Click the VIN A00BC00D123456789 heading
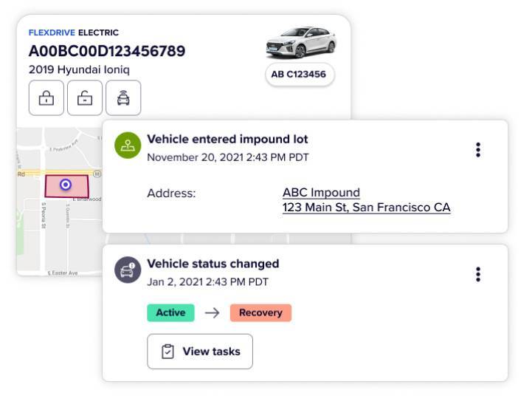Screen dimensions: 532x407 tap(107, 51)
